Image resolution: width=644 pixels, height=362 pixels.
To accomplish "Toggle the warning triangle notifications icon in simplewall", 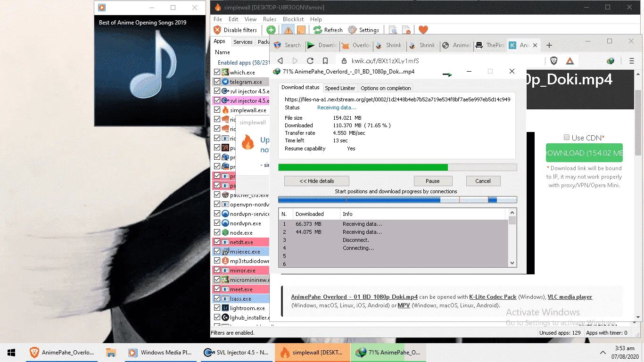I will pyautogui.click(x=288, y=30).
